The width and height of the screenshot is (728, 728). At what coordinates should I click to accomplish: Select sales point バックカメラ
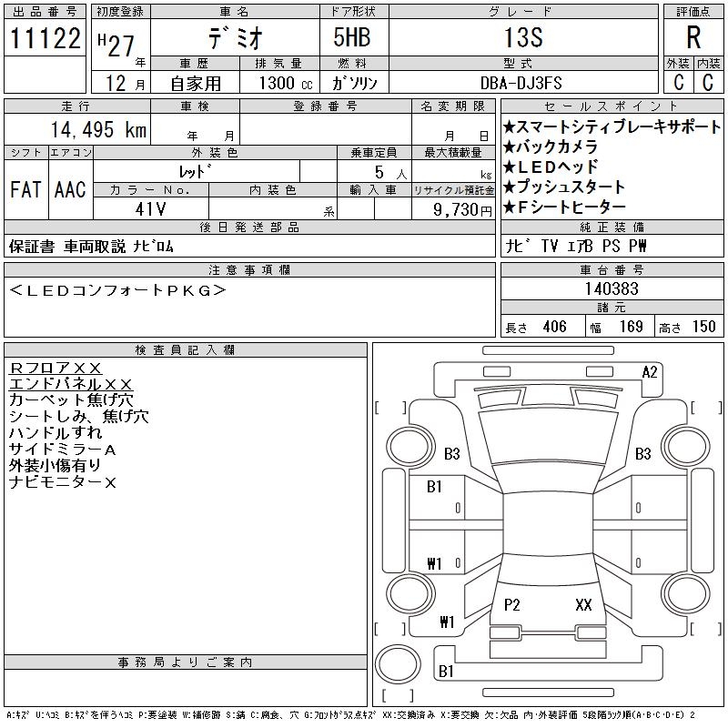pos(551,147)
